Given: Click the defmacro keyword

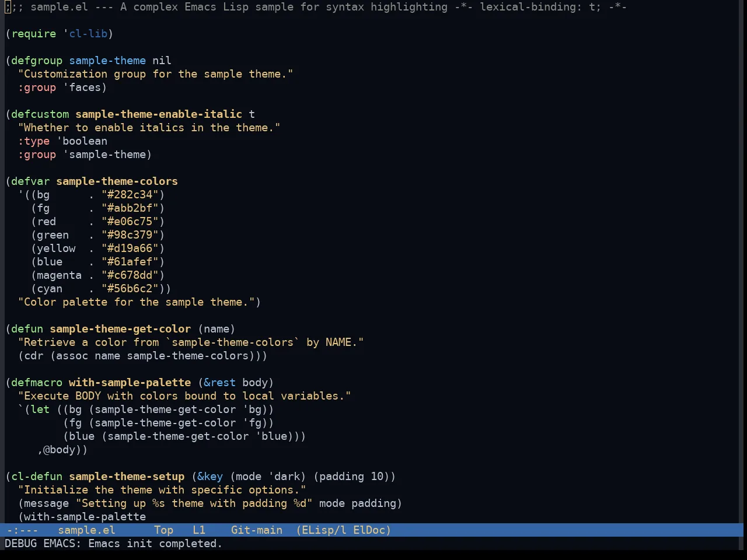Looking at the screenshot, I should pyautogui.click(x=37, y=383).
